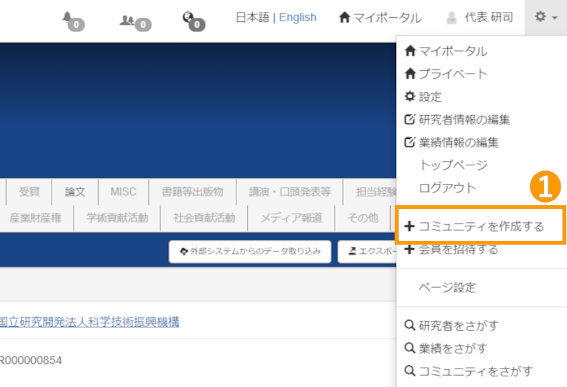Switch to the 担当経験 tab

coord(370,191)
